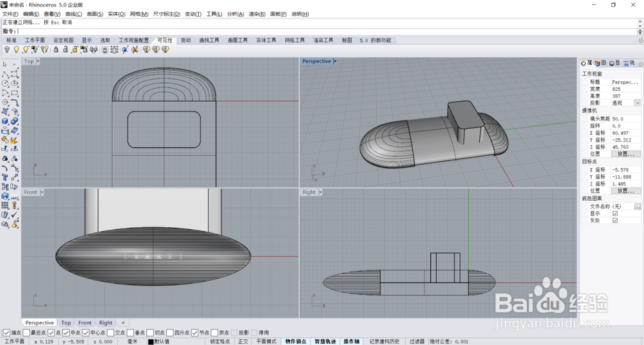
Task: Click the 指令 command input field
Action: (x=328, y=32)
